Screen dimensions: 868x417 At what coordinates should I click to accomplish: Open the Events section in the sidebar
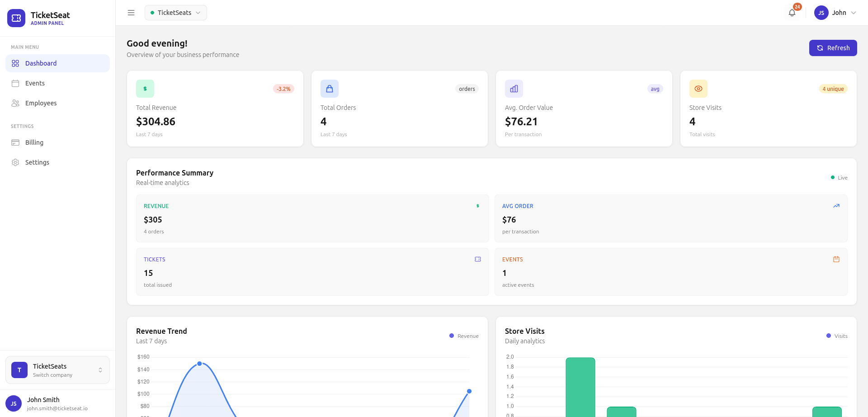[x=35, y=83]
